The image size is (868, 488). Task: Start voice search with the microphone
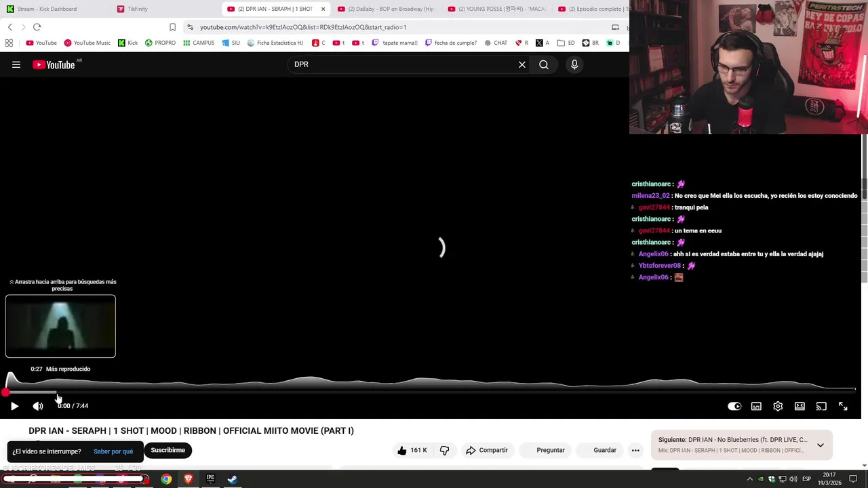(x=574, y=64)
